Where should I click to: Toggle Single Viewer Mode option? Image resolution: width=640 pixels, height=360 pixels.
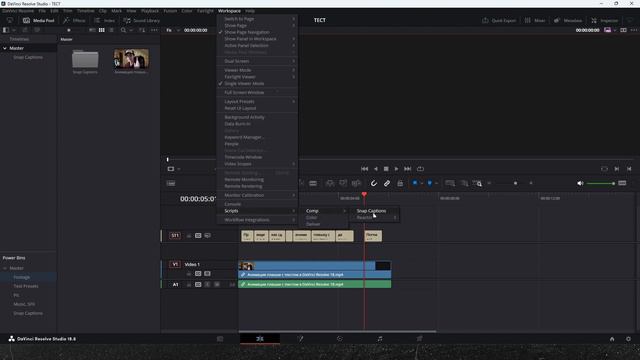point(257,83)
